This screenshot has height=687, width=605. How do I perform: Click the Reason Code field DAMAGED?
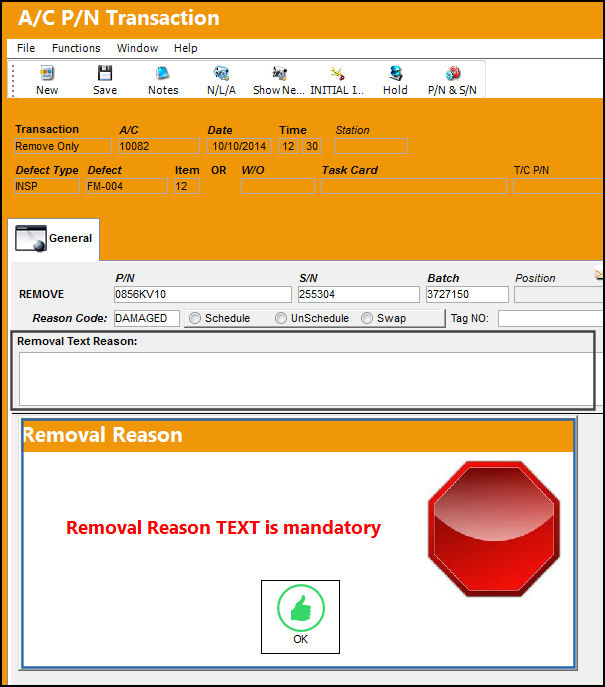coord(147,318)
